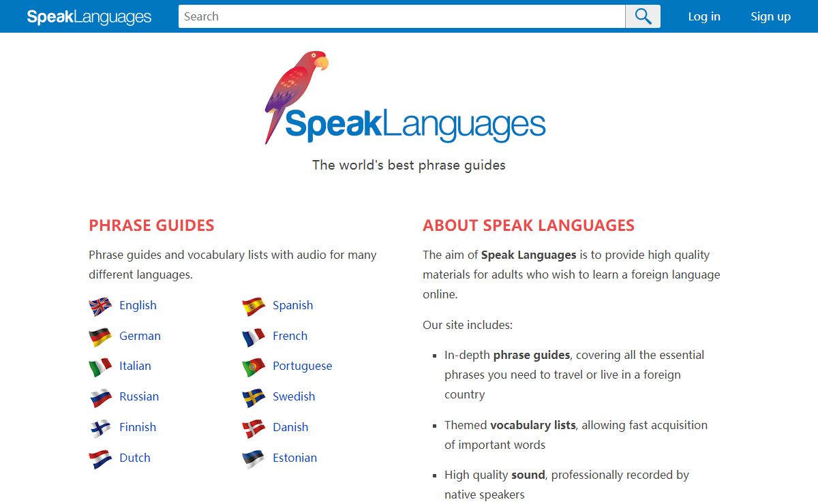Go to the Estonian phrase guide

point(295,458)
